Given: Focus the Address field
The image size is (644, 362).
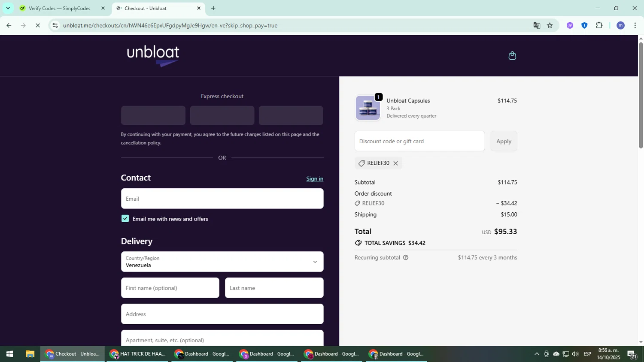Looking at the screenshot, I should coord(222,314).
